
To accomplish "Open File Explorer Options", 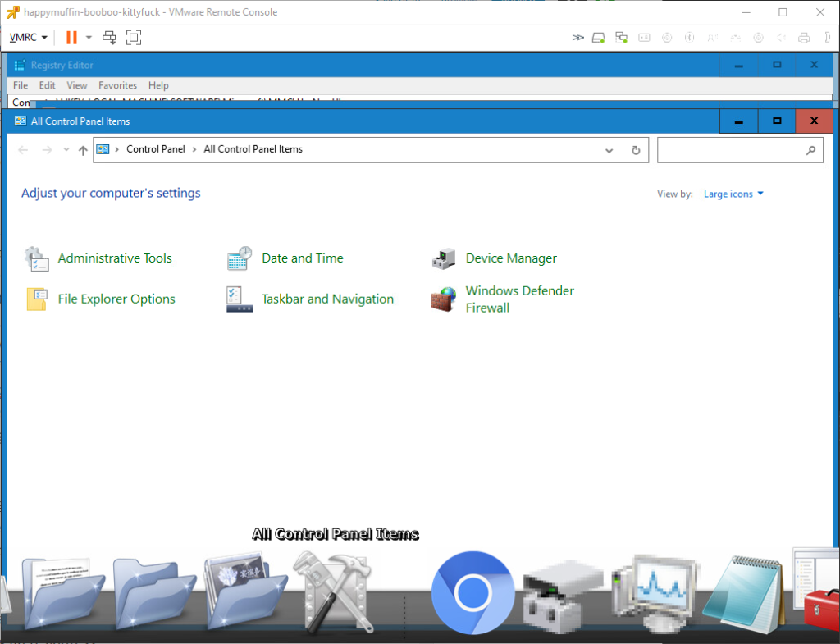I will coord(116,299).
